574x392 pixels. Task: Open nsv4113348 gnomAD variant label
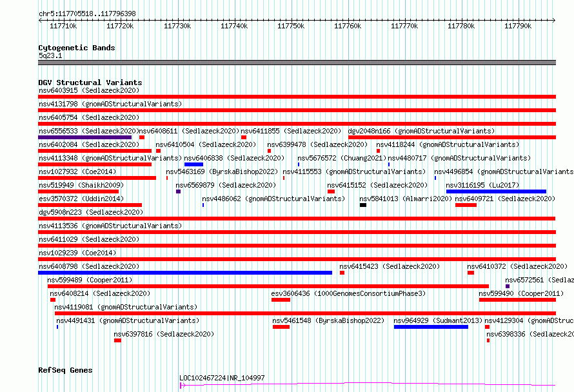(110, 158)
